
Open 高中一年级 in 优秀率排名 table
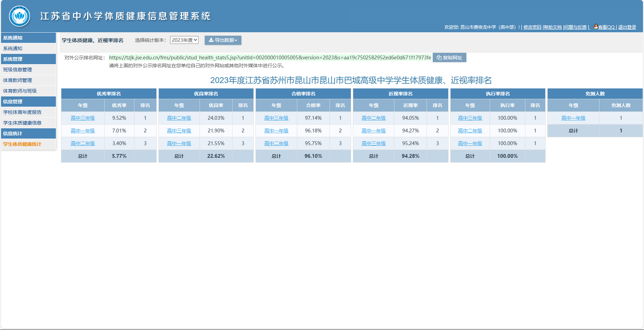(x=83, y=131)
